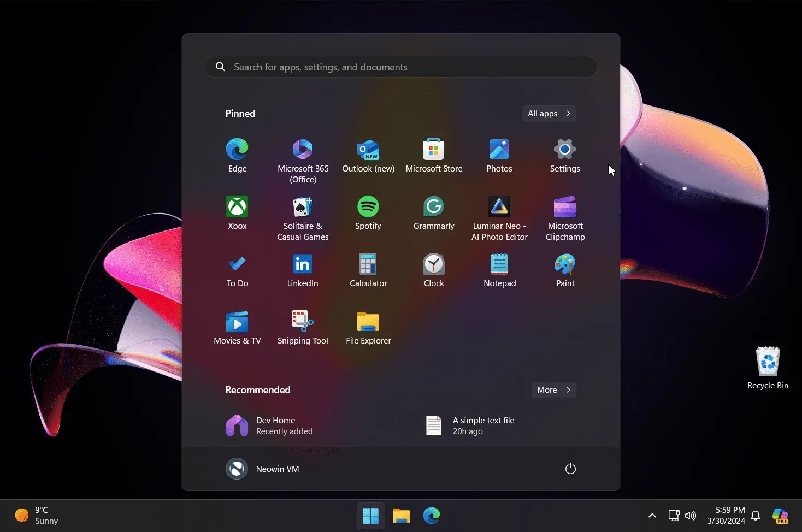Open Grammarly pinned app
This screenshot has width=802, height=532.
pos(434,214)
